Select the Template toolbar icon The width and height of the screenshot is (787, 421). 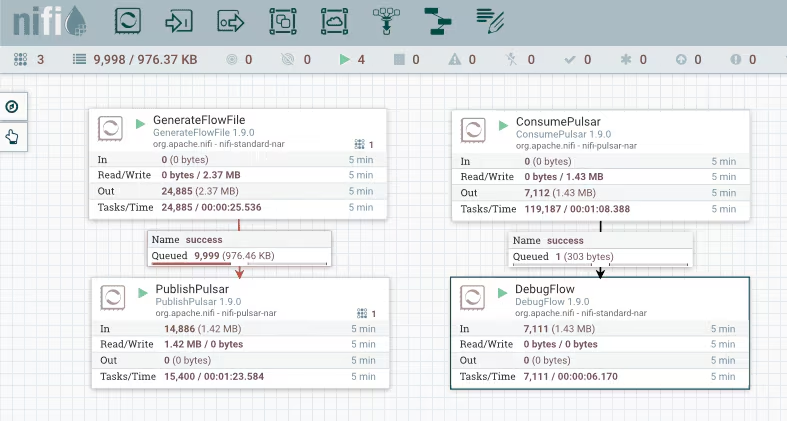pyautogui.click(x=436, y=20)
